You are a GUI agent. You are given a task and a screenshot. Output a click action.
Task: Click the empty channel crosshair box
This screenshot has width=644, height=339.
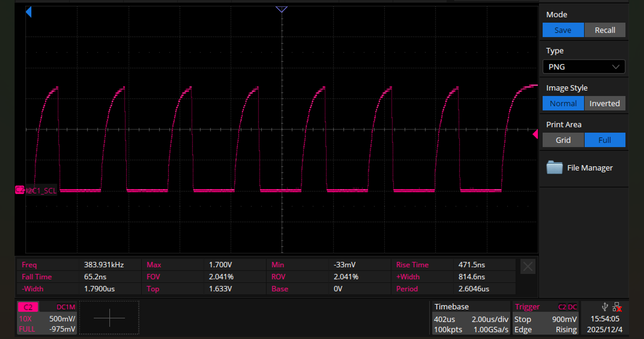pyautogui.click(x=109, y=318)
